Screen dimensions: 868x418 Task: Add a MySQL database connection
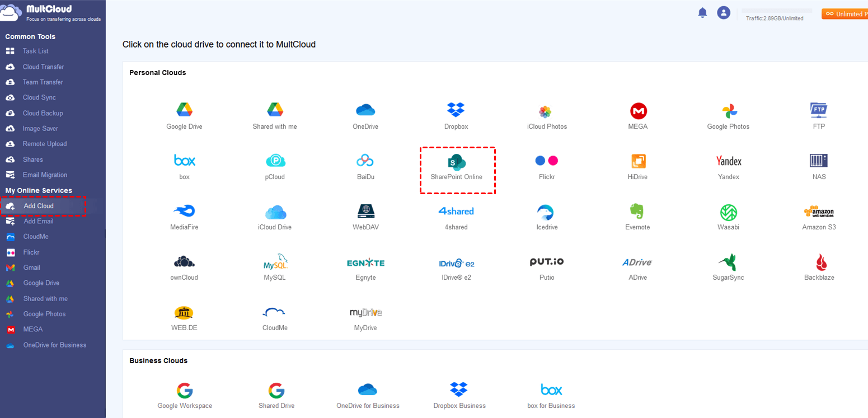click(275, 262)
